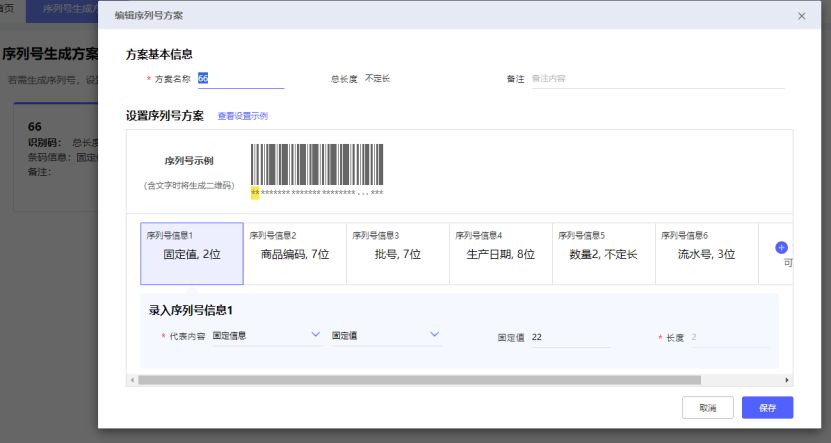Close the edit serial number scheme dialog
The image size is (831, 443).
[x=801, y=16]
